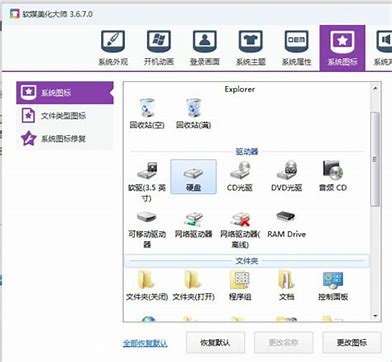Viewport: 392px width, 362px height.
Task: Click the 全部恢复默认 link
Action: (x=145, y=343)
